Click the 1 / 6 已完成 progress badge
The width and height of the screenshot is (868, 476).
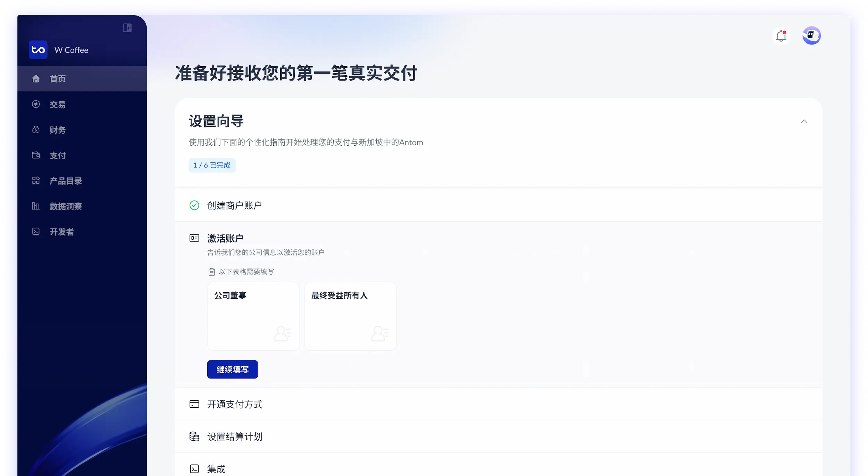pos(212,165)
